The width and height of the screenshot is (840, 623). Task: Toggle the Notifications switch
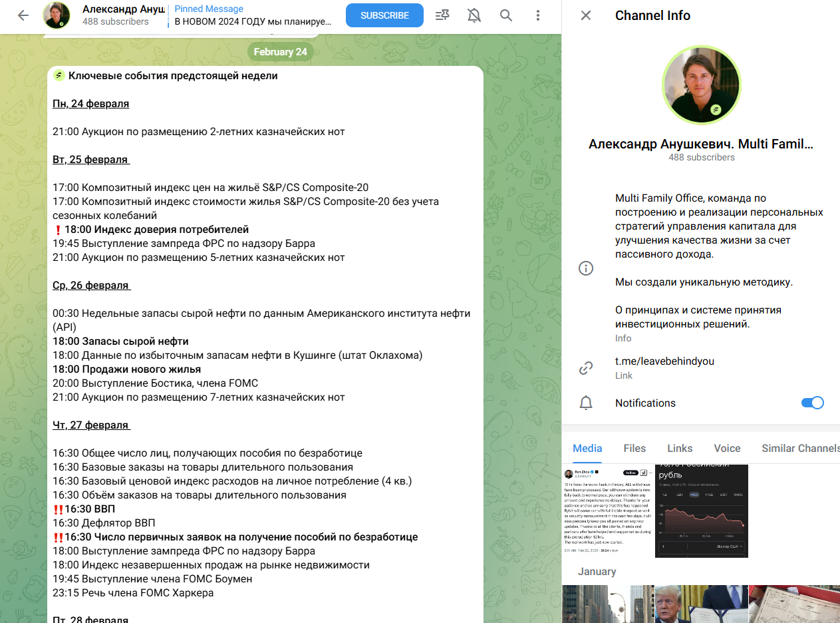click(x=812, y=403)
